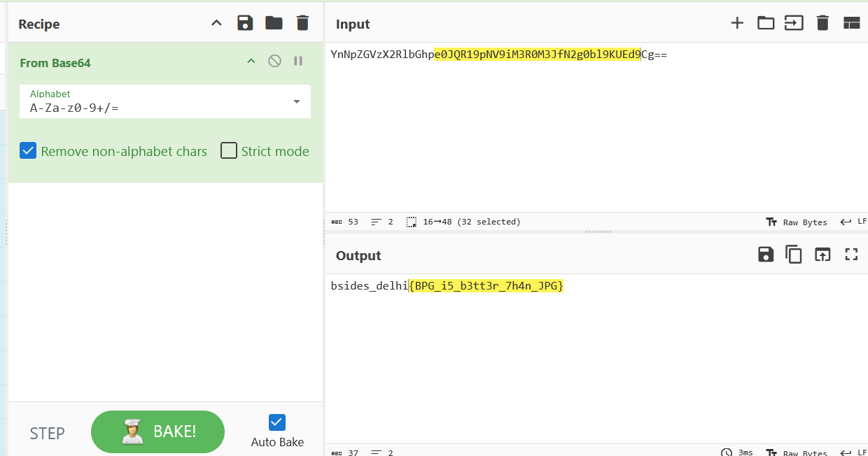
Task: Collapse the Recipe panel operations chevron
Action: point(216,24)
